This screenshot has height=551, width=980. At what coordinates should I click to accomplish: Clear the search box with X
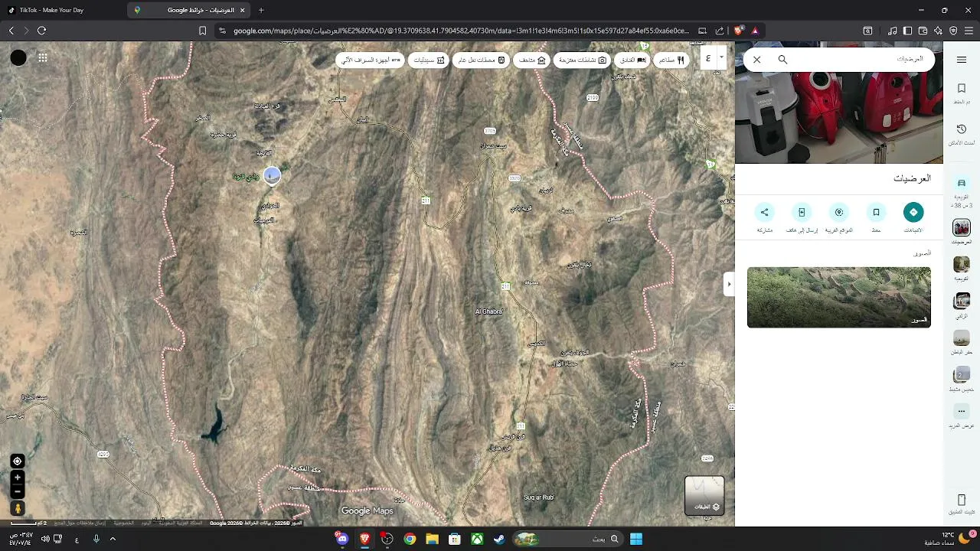point(757,60)
